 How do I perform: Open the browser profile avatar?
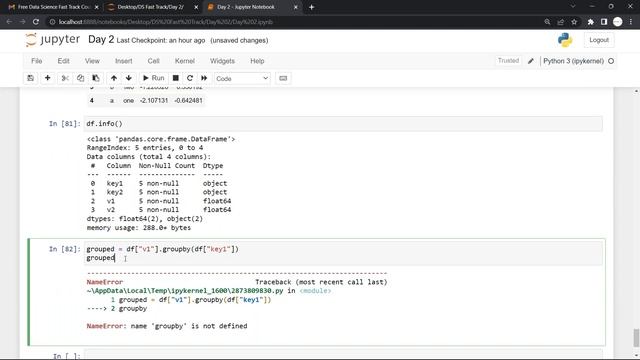(x=618, y=22)
